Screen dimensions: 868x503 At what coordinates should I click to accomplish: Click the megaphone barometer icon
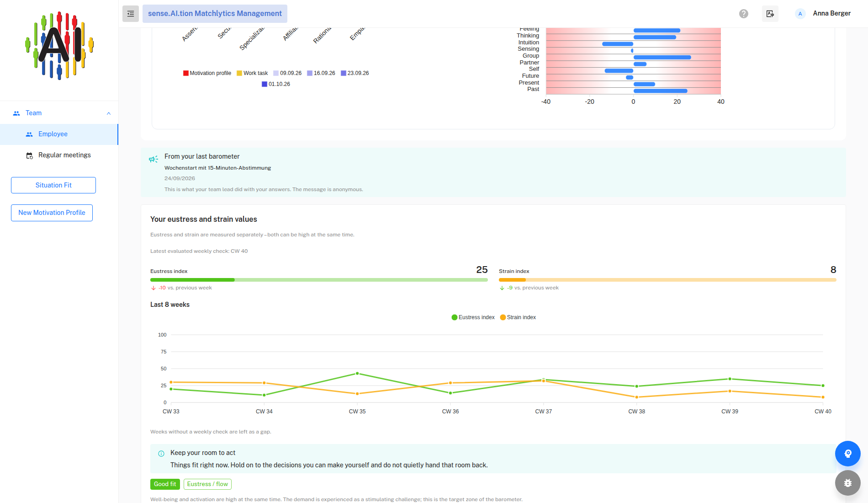pos(153,159)
